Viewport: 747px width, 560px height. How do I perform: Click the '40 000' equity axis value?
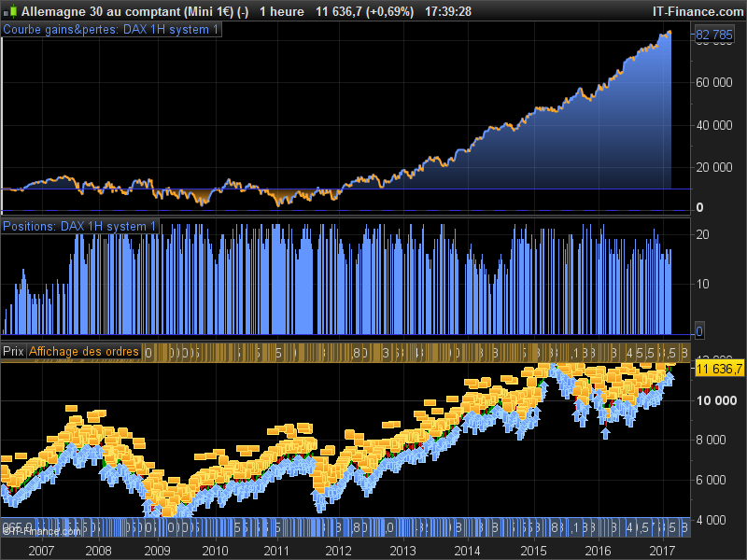pos(713,125)
